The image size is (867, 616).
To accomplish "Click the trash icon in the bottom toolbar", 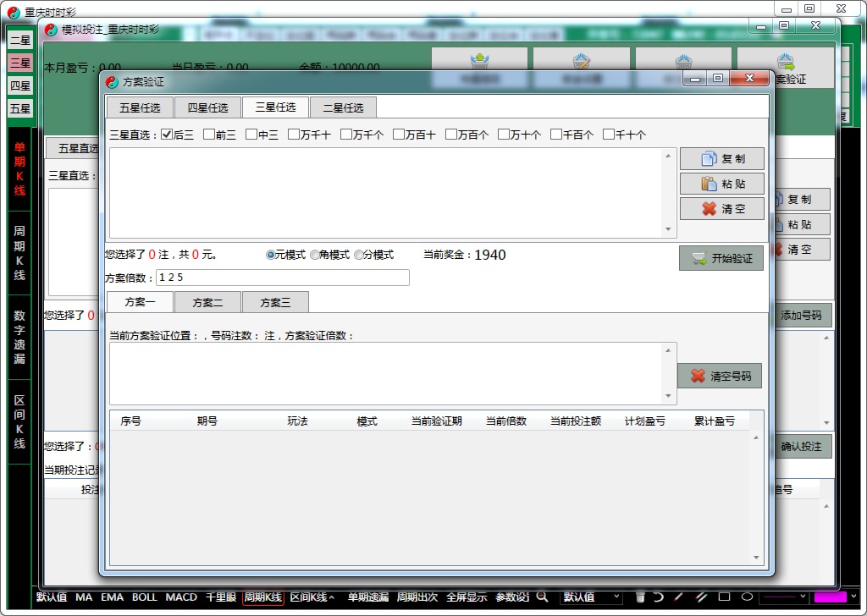I will coord(641,597).
